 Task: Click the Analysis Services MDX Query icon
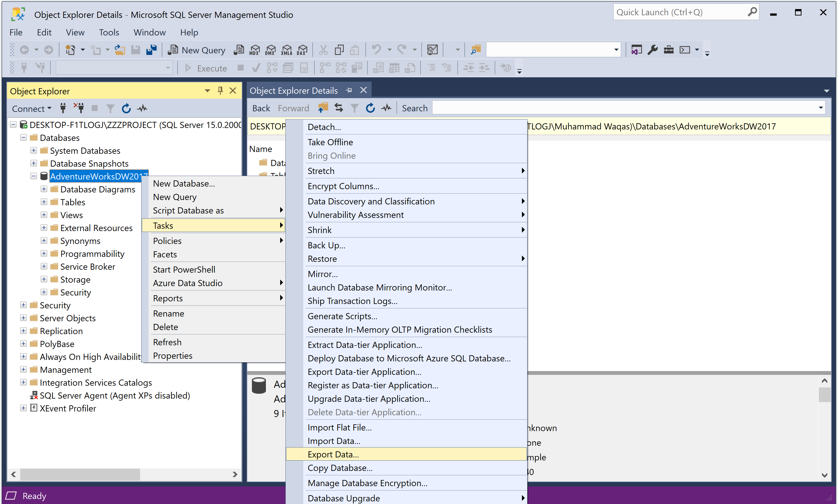tap(255, 50)
